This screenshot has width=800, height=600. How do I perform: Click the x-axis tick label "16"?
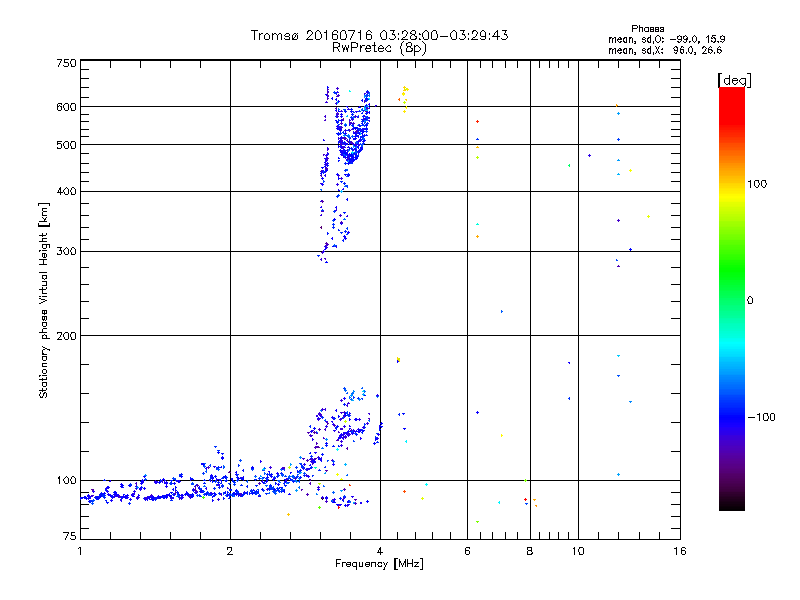pyautogui.click(x=680, y=551)
